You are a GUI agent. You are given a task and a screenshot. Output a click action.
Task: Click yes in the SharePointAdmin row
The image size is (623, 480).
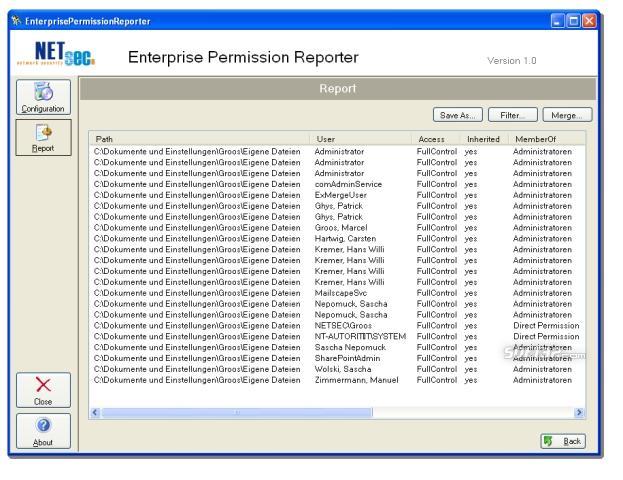(471, 358)
